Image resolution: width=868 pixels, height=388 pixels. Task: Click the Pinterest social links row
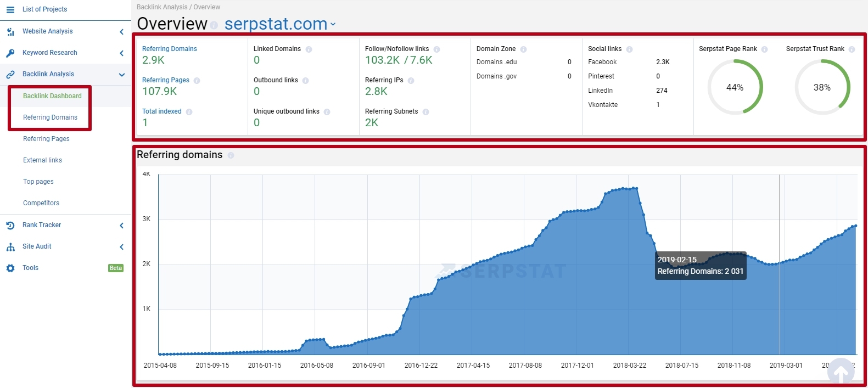click(x=624, y=76)
